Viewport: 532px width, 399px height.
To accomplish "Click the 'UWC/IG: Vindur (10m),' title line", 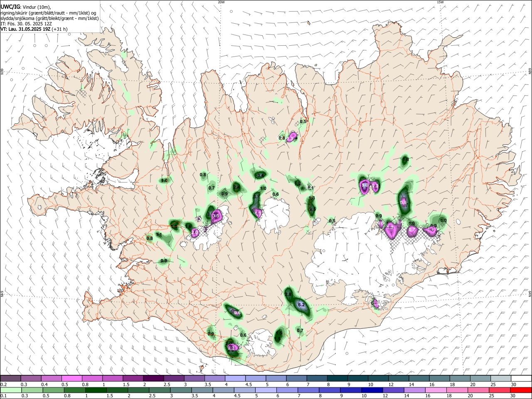I will pos(26,7).
